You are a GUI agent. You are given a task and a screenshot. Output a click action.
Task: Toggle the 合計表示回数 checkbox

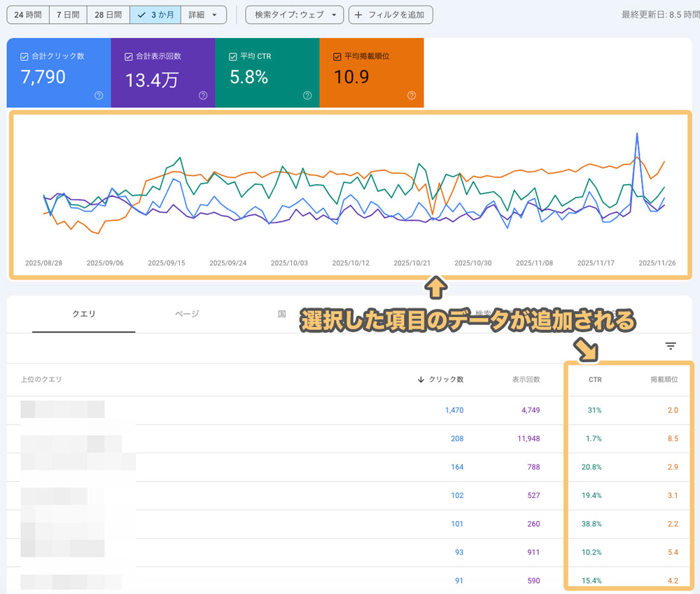pos(129,56)
